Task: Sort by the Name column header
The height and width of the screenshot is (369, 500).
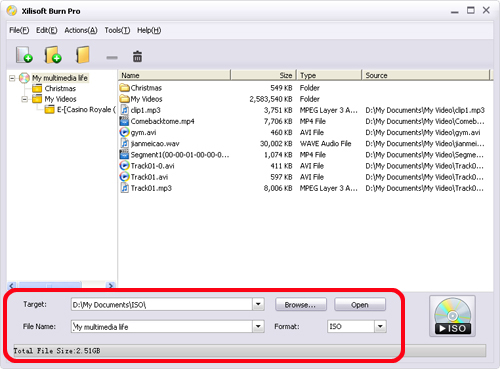Action: [174, 75]
